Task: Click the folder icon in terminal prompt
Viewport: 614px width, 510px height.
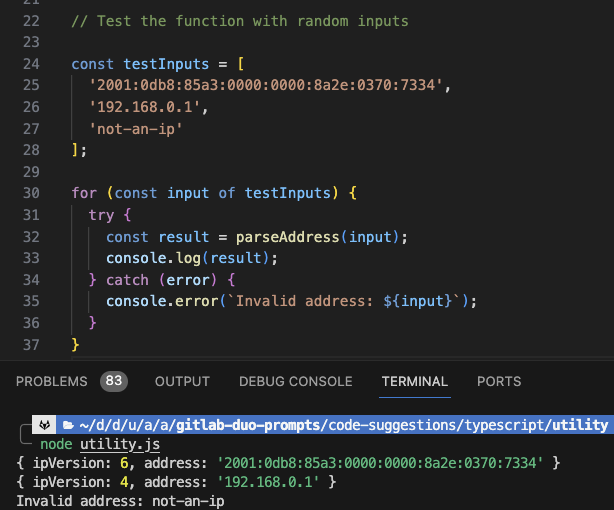Action: [x=68, y=425]
